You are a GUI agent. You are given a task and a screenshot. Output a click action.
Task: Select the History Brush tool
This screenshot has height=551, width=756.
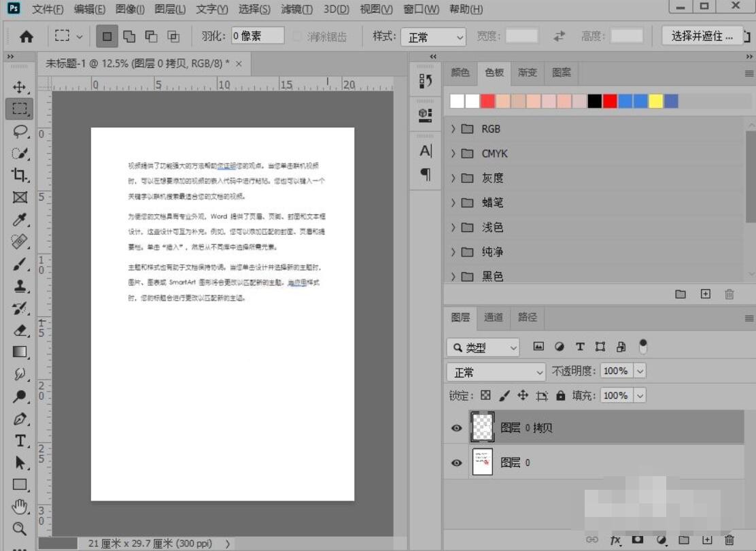(19, 308)
